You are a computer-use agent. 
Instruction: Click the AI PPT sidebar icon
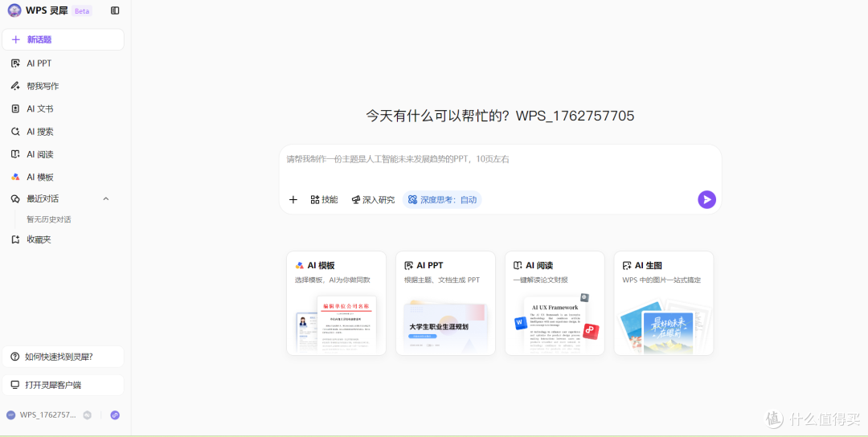click(x=15, y=63)
